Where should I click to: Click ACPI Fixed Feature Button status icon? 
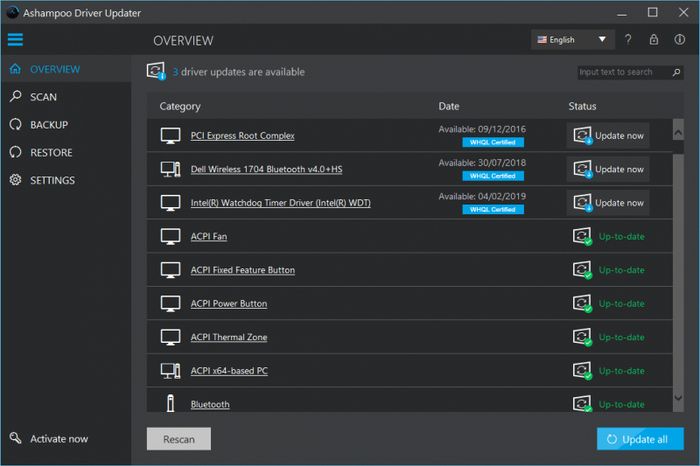tap(583, 270)
